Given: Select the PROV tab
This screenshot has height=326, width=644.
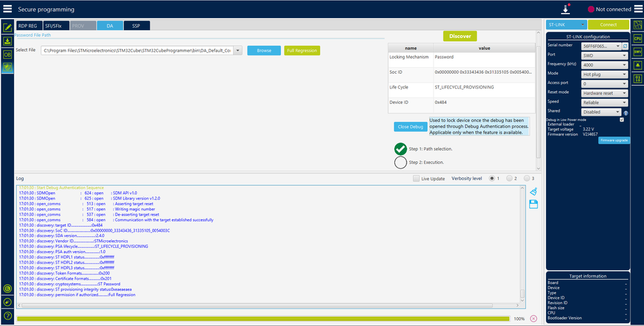Looking at the screenshot, I should tap(83, 25).
